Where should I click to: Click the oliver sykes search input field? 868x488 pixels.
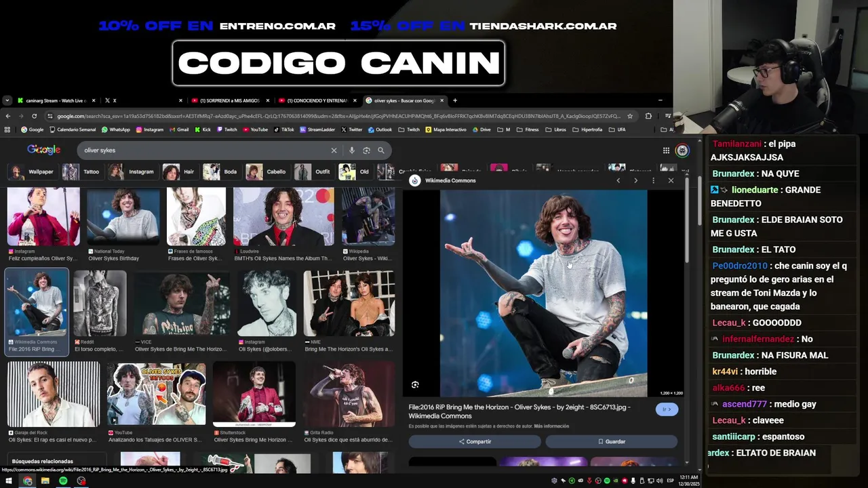coord(203,150)
